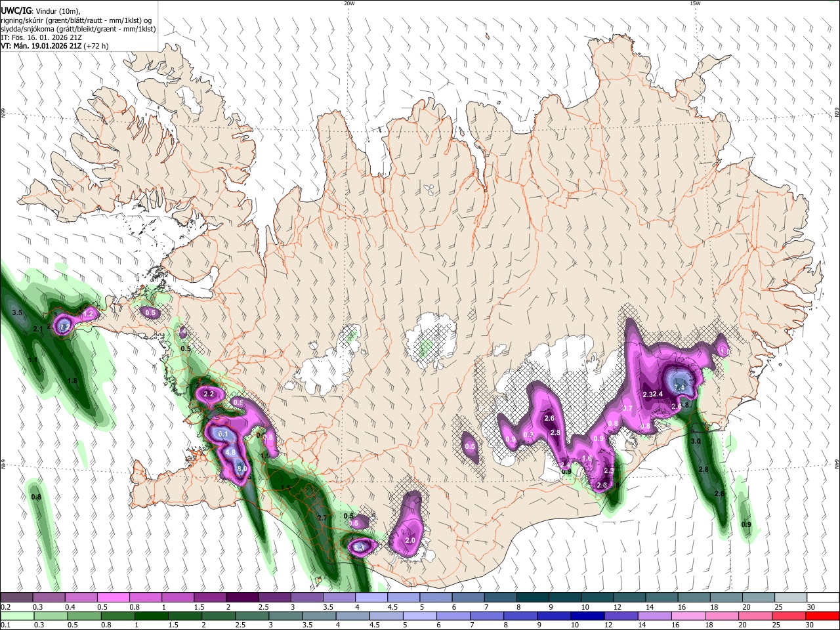Click the 8.0 precipitation value on map
840x630 pixels.
[x=242, y=469]
